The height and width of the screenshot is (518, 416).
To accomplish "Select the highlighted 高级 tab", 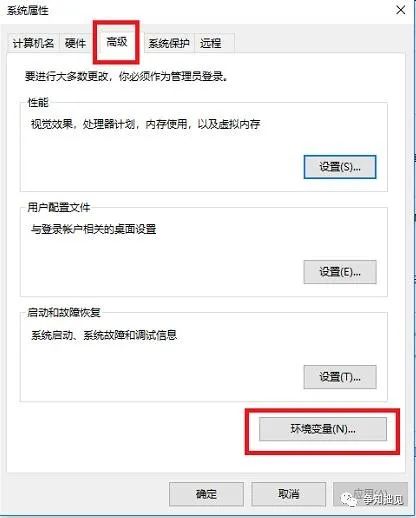I will pyautogui.click(x=117, y=42).
